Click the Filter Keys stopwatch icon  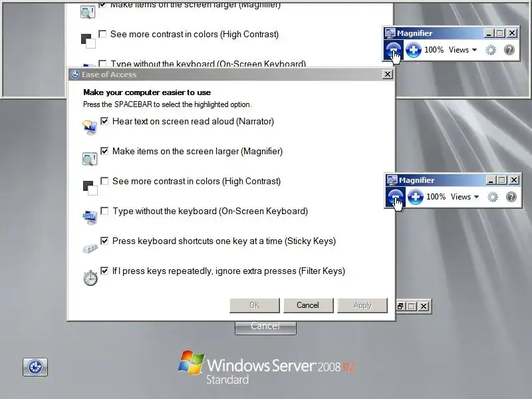(90, 278)
